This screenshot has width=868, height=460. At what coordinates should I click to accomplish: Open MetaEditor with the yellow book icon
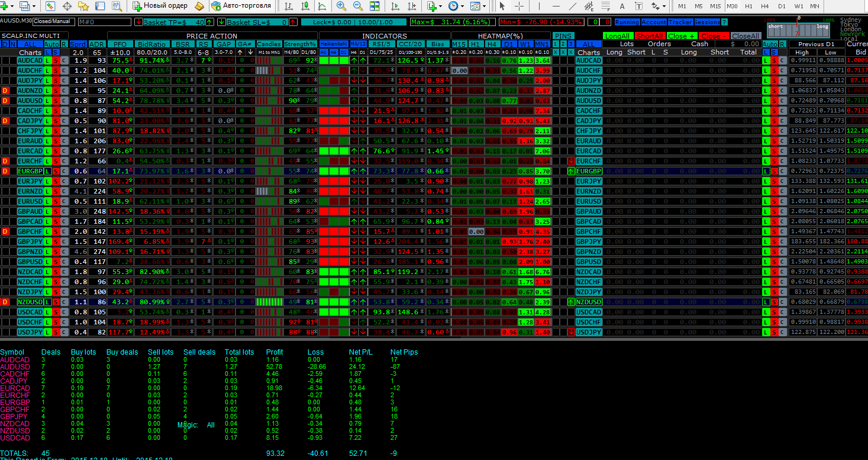pos(199,6)
